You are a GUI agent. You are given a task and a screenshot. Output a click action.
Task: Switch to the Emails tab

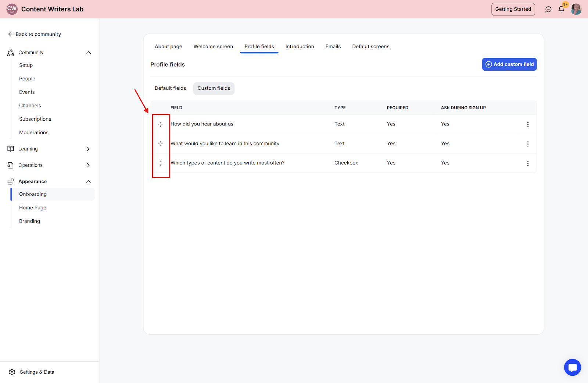click(x=333, y=47)
